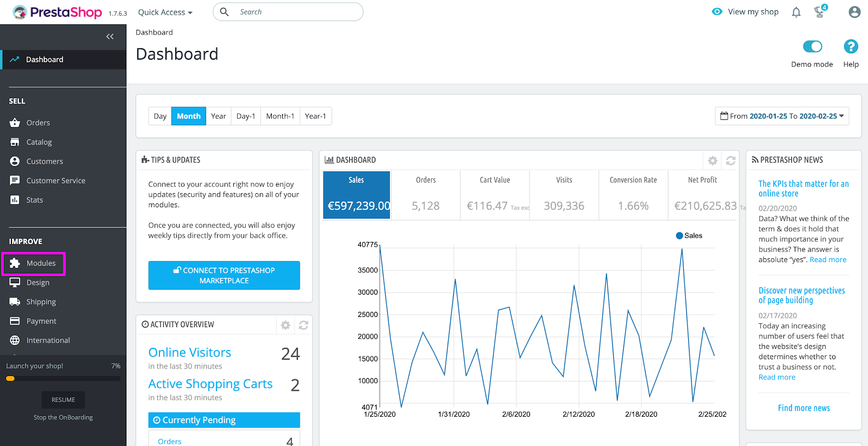This screenshot has width=868, height=446.
Task: Open Active Shopping Carts link
Action: (x=210, y=384)
